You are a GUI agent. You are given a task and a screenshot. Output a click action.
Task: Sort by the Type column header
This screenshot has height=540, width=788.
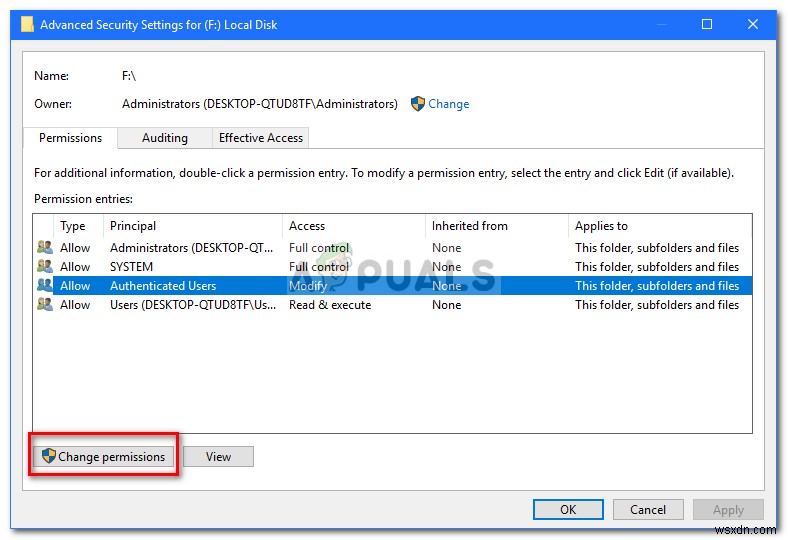[x=78, y=226]
